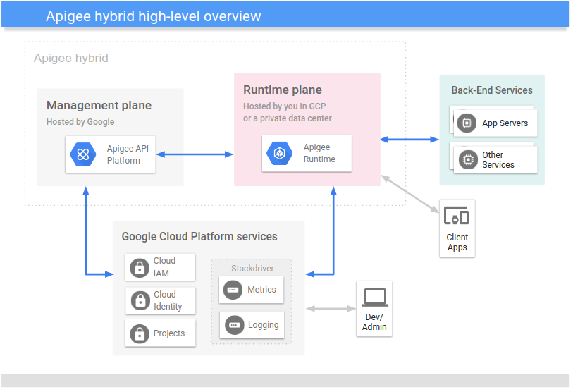Image resolution: width=573 pixels, height=392 pixels.
Task: Click the Apigee API Platform hexagon icon
Action: 83,154
